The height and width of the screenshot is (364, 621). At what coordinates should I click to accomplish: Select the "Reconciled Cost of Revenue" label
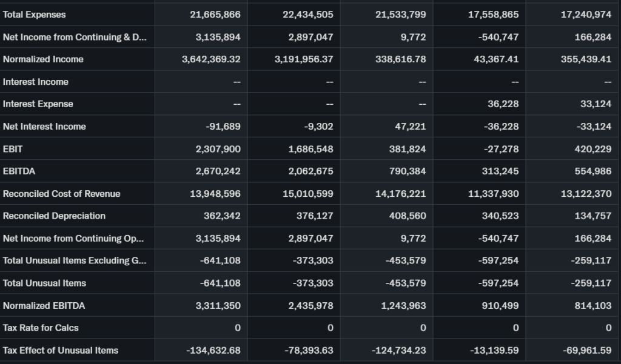[61, 194]
